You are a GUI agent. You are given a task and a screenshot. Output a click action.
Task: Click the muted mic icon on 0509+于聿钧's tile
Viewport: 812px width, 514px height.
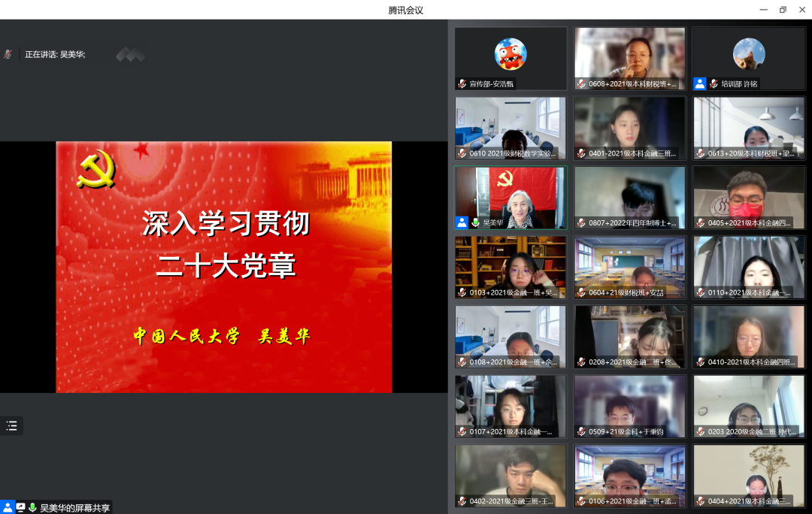tap(580, 432)
